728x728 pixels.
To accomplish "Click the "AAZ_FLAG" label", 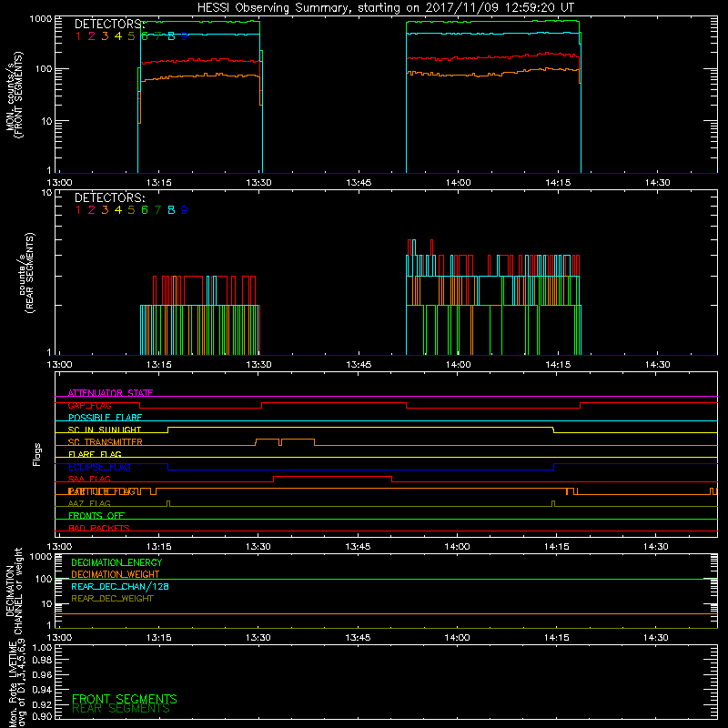I will click(89, 504).
